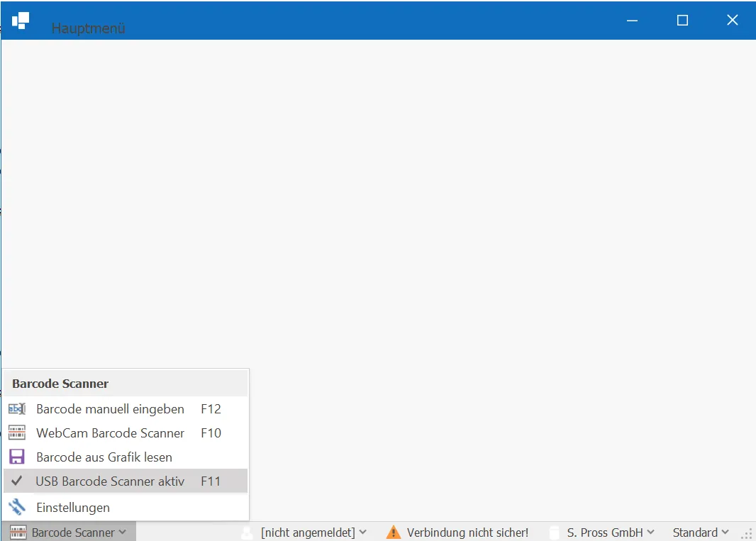The height and width of the screenshot is (541, 756).
Task: Click the Einstellungen tools icon
Action: [17, 507]
